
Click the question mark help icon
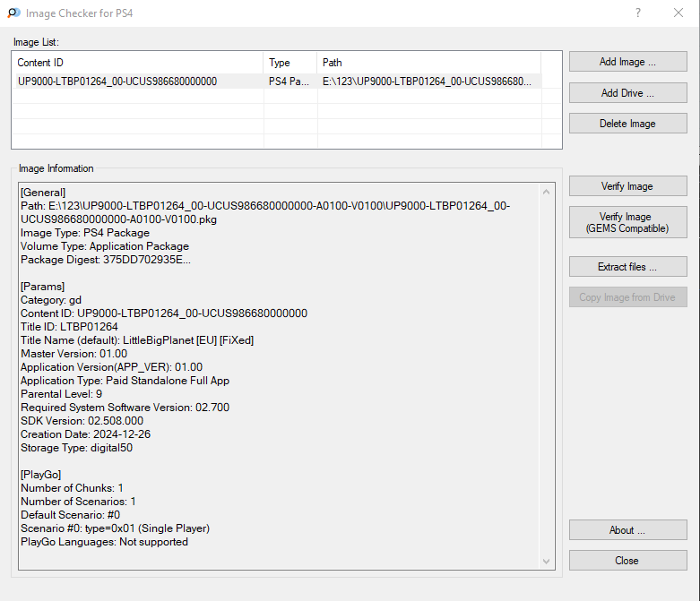tap(638, 13)
